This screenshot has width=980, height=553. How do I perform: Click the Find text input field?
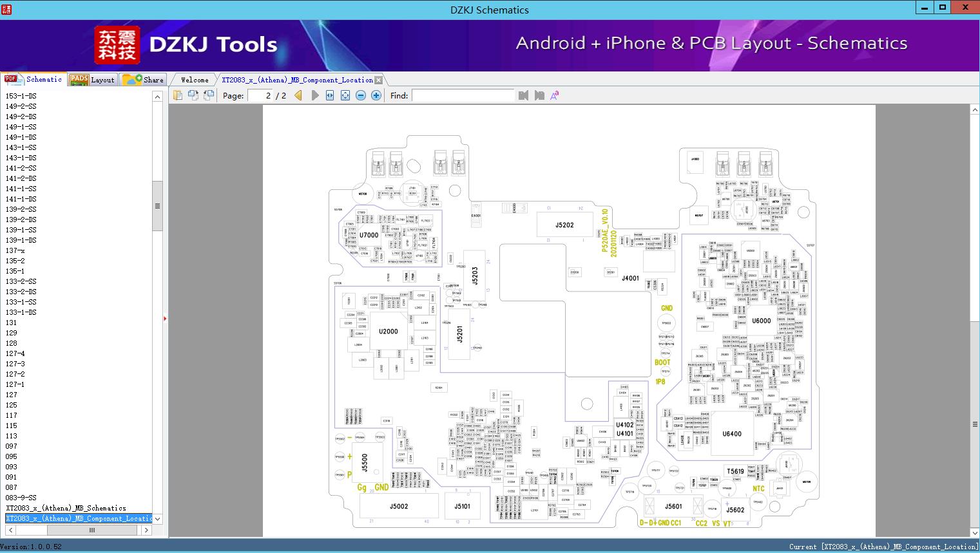[x=463, y=95]
